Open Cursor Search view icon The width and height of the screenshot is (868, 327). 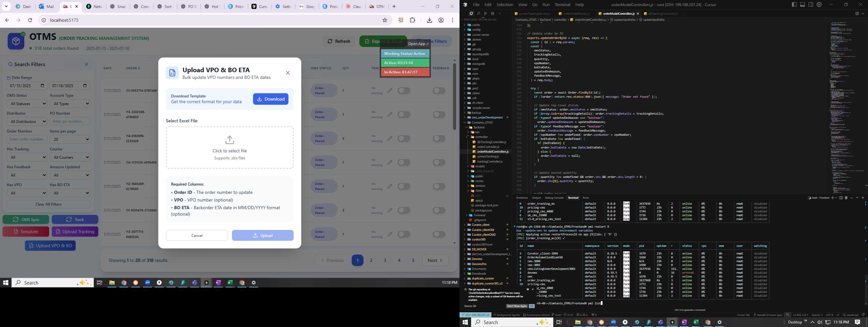point(478,13)
